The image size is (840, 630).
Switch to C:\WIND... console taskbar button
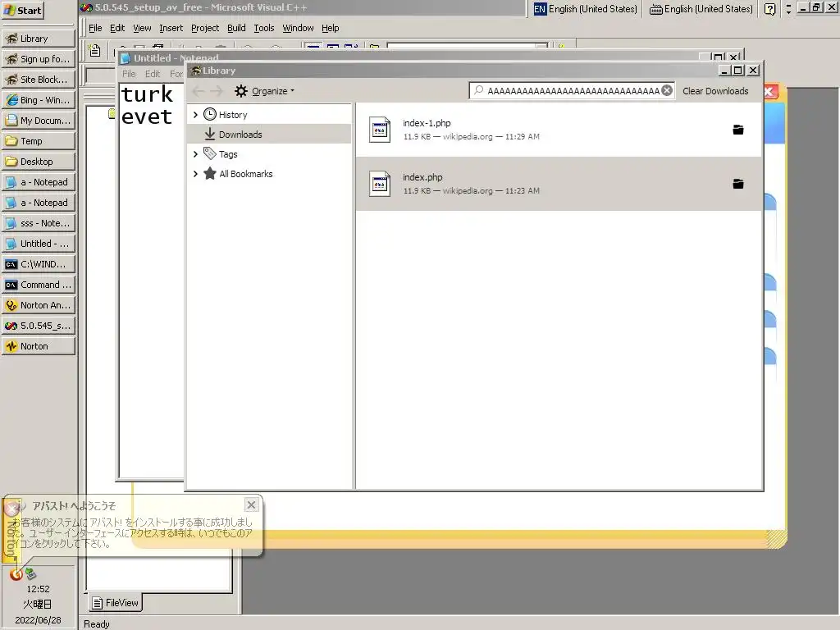pyautogui.click(x=38, y=264)
